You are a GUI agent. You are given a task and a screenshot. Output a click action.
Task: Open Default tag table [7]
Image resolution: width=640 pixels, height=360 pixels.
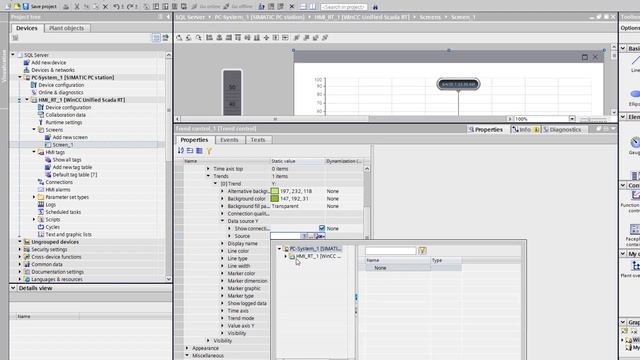pyautogui.click(x=75, y=175)
